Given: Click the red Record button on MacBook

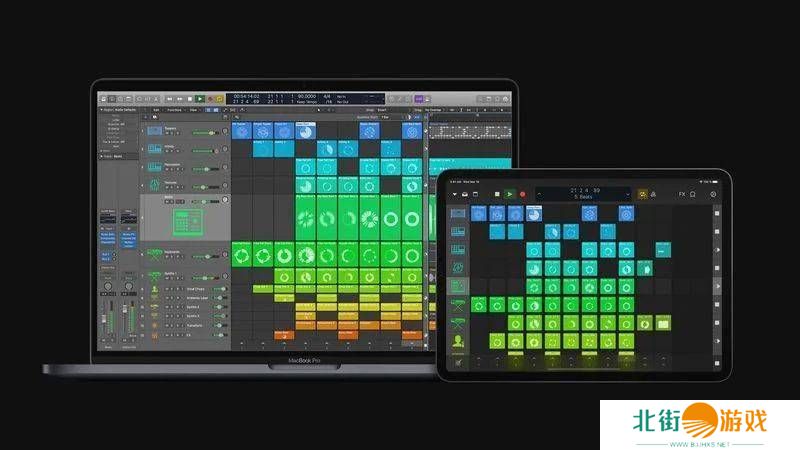Looking at the screenshot, I should tap(209, 99).
